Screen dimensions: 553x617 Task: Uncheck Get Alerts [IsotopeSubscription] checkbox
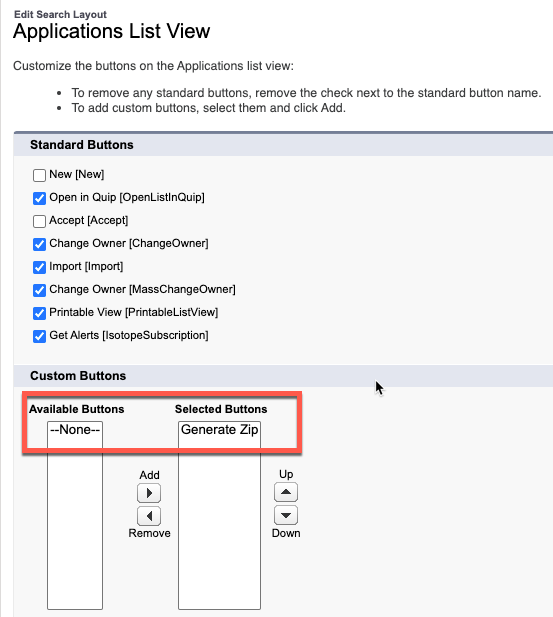click(x=39, y=336)
